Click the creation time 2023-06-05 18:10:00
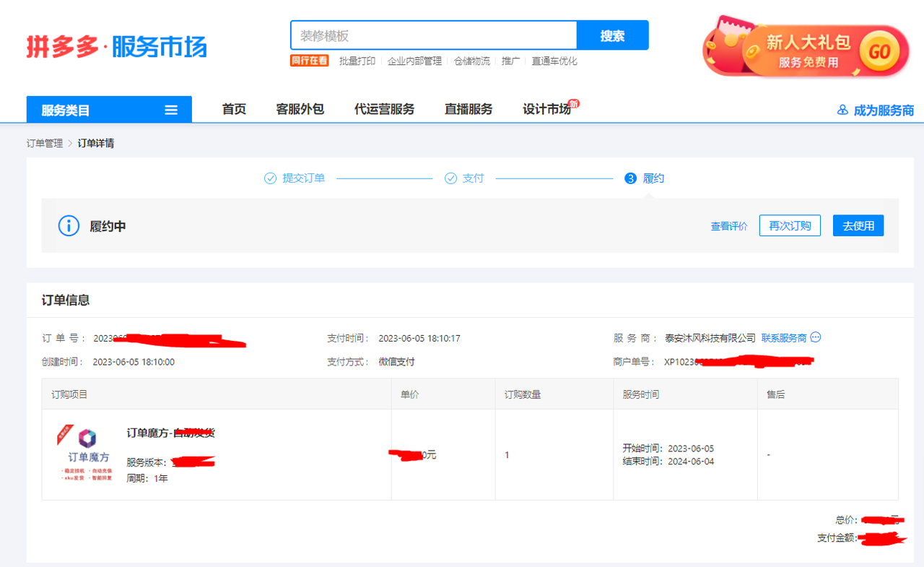The image size is (924, 567). click(x=134, y=362)
